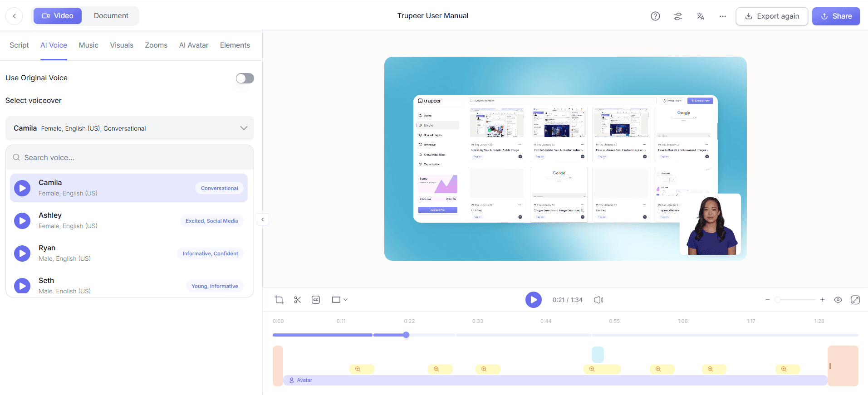868x395 pixels.
Task: Open the help question mark icon
Action: pos(655,16)
